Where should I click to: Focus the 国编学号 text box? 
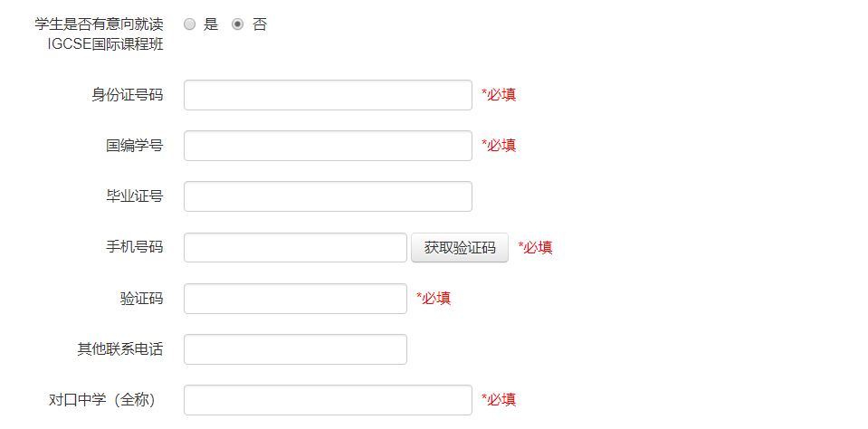(x=328, y=146)
